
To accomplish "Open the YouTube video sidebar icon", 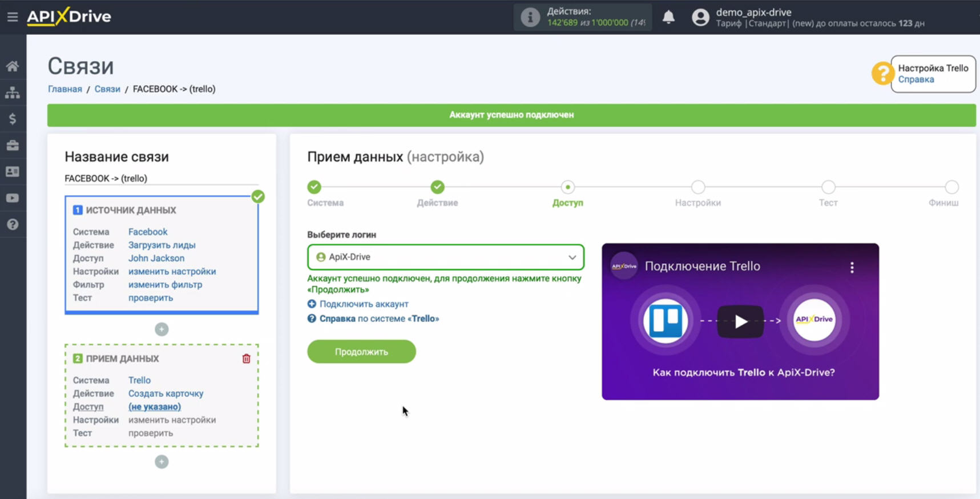I will [x=13, y=198].
